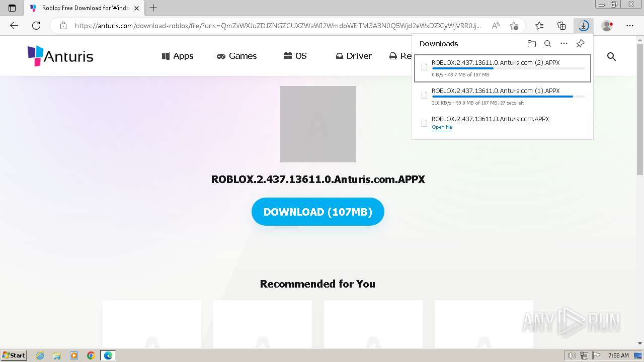
Task: Click the site search magnifier icon
Action: pyautogui.click(x=611, y=56)
